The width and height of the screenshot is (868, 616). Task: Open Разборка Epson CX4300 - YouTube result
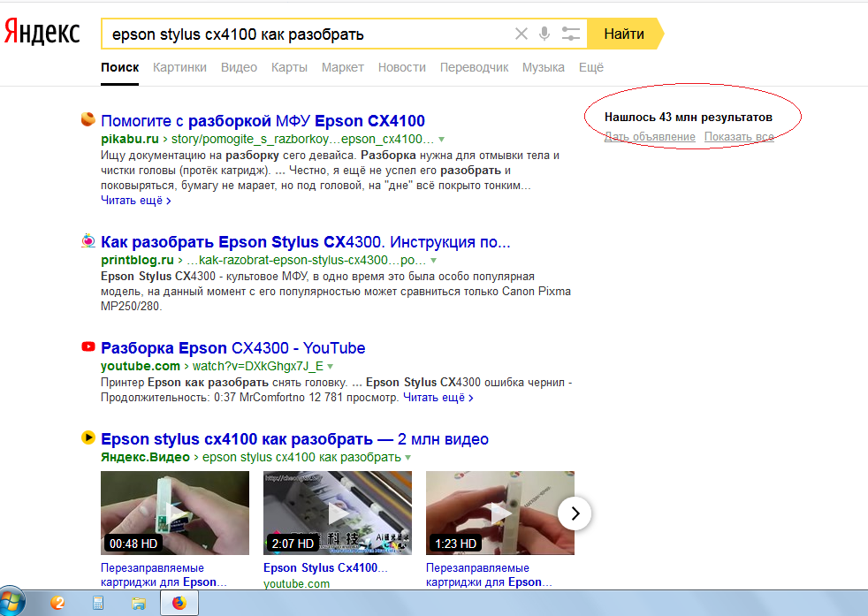click(x=233, y=348)
